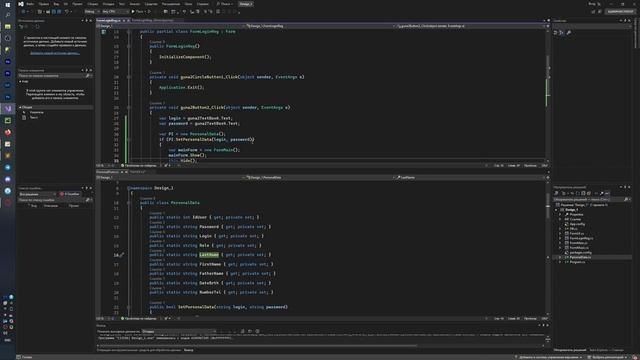Open the Файл menu

pos(30,4)
